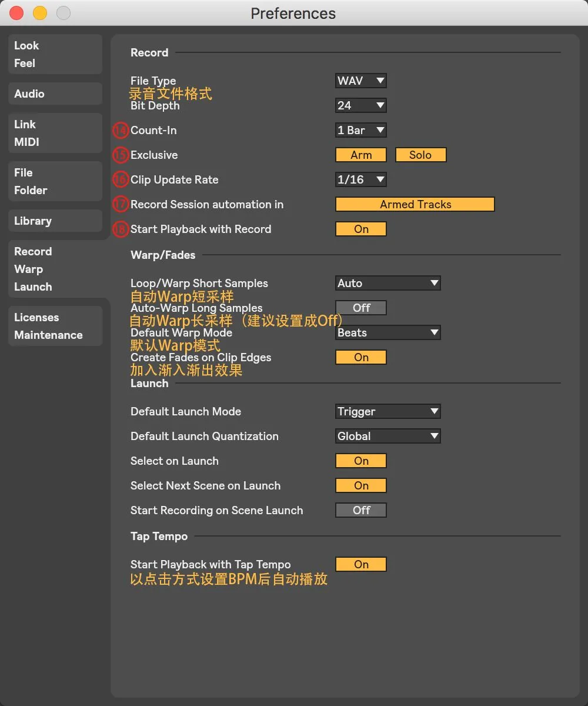Screen dimensions: 588x706
Task: Open the Loop/Warp Short Samples Auto dropdown
Action: (x=388, y=283)
